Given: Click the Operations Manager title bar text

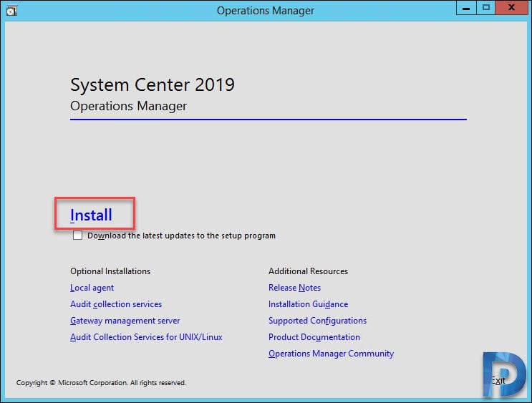Looking at the screenshot, I should tap(266, 11).
